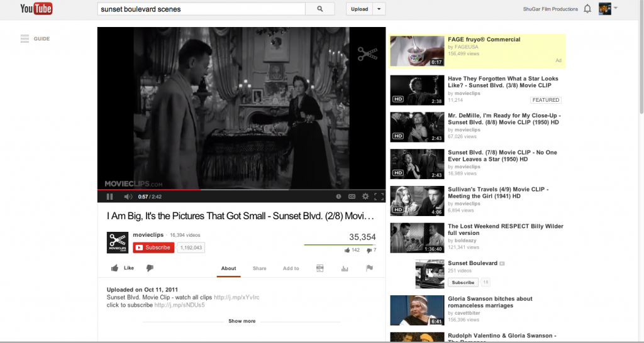Screen dimensions: 644x343
Task: Click ShuGar Film Productions account name
Action: coord(550,9)
